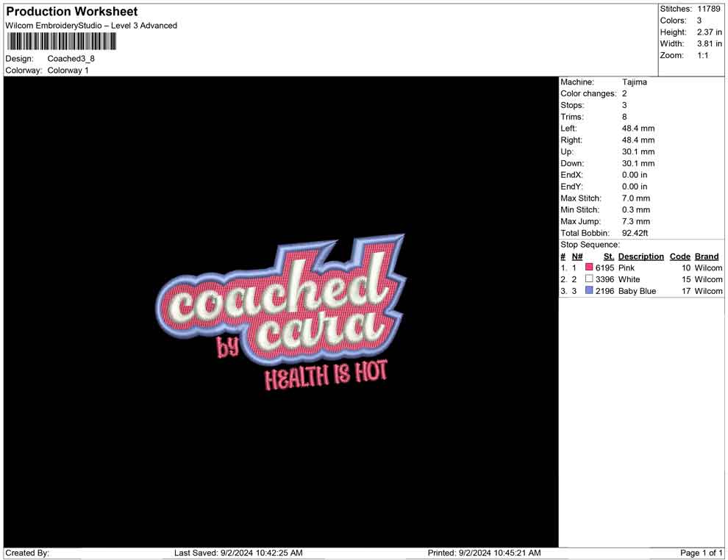Click the Production Worksheet title

click(71, 11)
